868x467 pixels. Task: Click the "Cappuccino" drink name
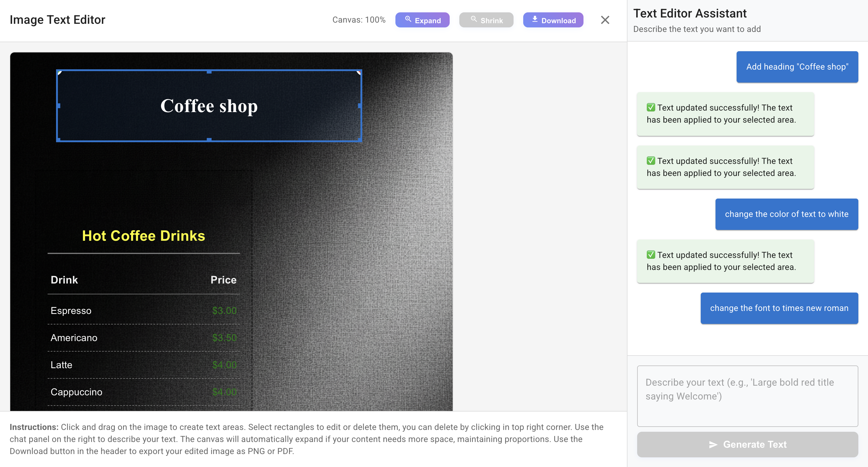[77, 392]
